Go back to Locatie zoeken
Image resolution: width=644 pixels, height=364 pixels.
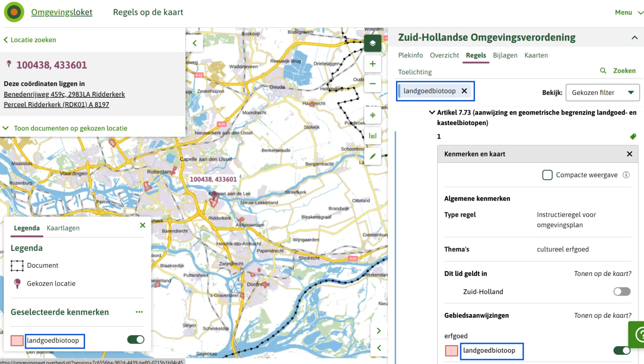click(30, 40)
